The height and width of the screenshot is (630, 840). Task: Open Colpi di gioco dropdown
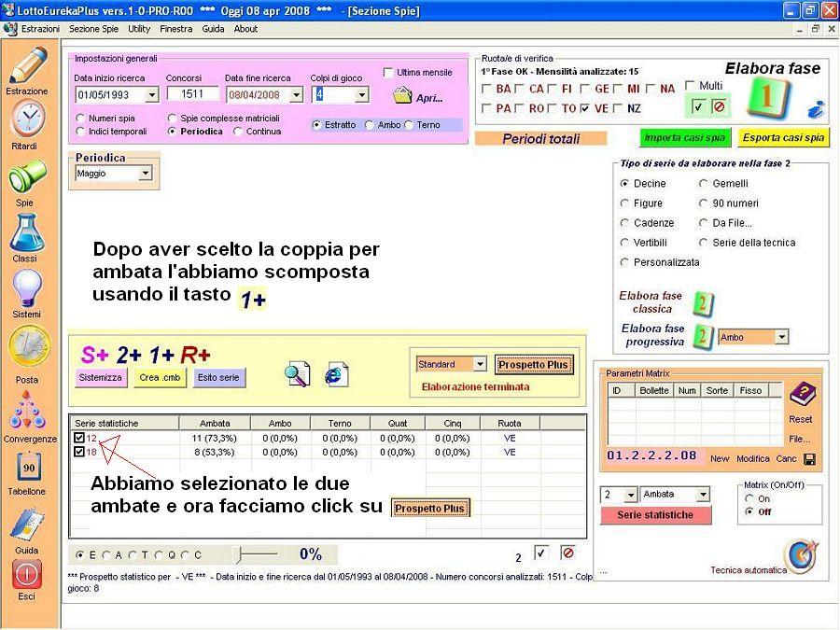[362, 95]
